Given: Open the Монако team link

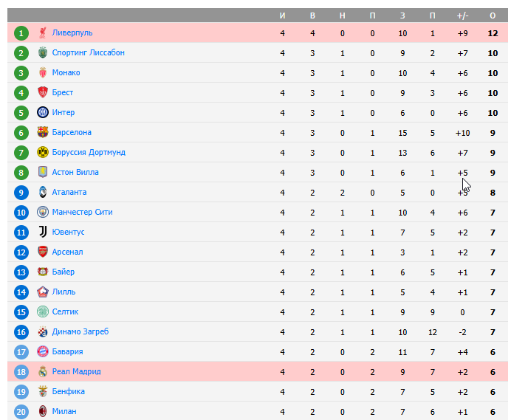Looking at the screenshot, I should 66,72.
